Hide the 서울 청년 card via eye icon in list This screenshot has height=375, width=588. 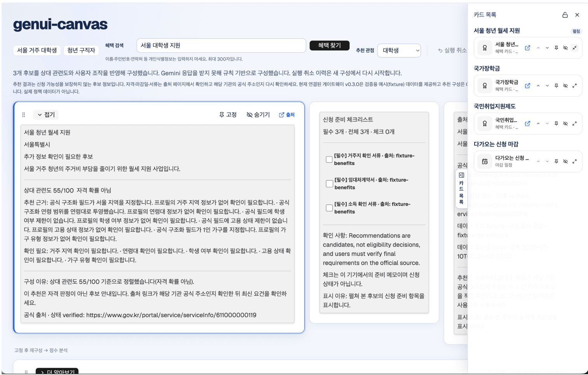565,48
